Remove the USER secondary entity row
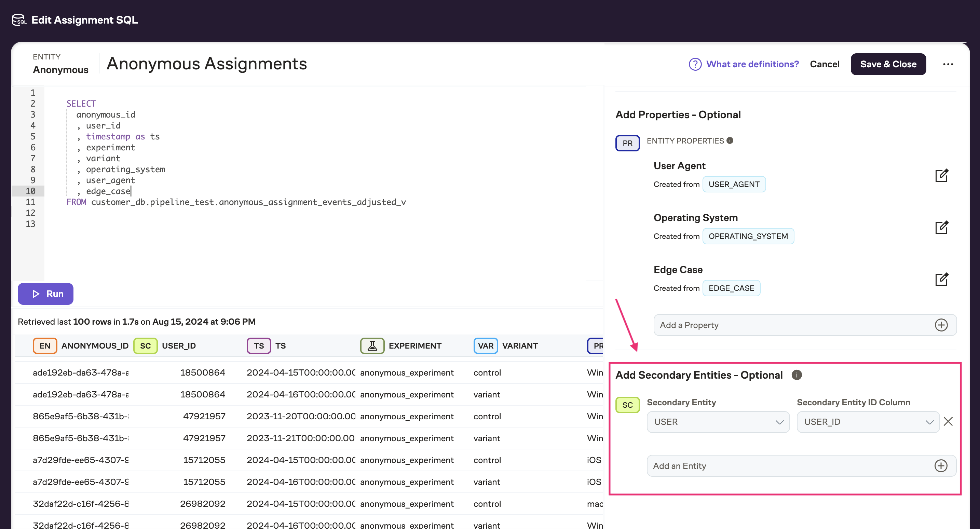980x529 pixels. tap(948, 422)
